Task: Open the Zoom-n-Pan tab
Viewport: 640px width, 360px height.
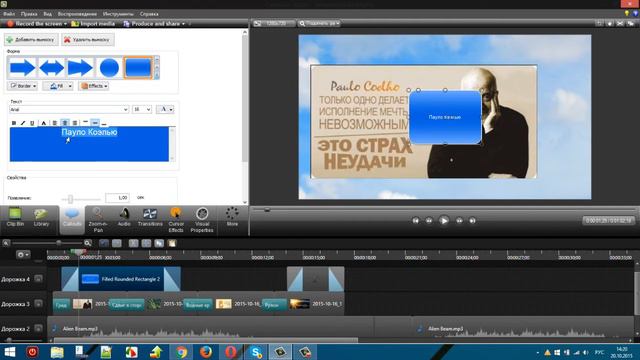Action: pyautogui.click(x=98, y=220)
